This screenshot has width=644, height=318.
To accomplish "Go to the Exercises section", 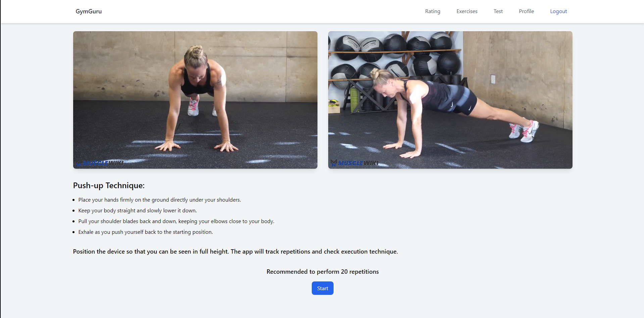I will (x=467, y=11).
